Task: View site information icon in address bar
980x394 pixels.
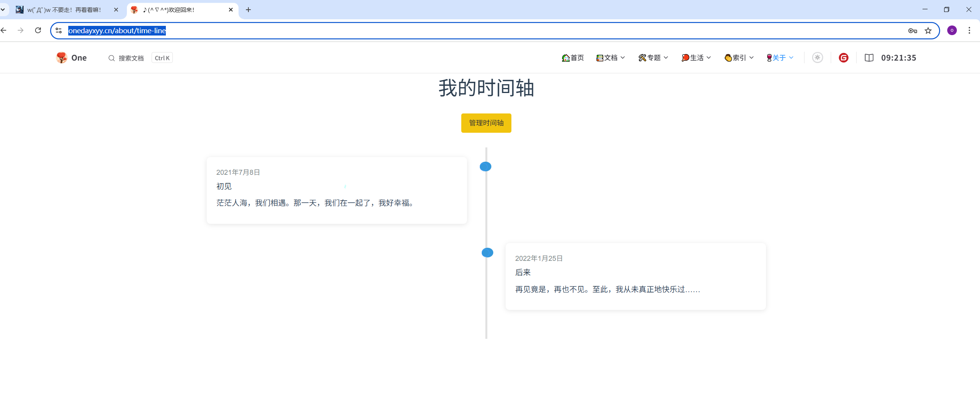Action: click(59, 30)
